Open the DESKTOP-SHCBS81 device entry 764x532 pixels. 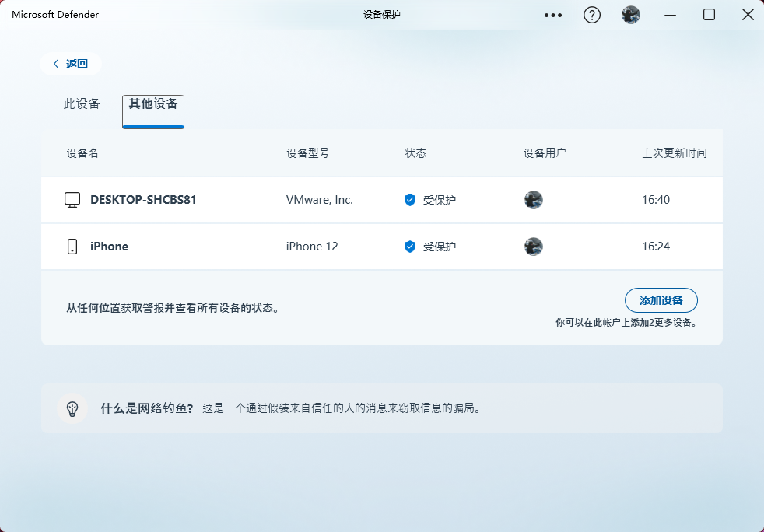[143, 200]
